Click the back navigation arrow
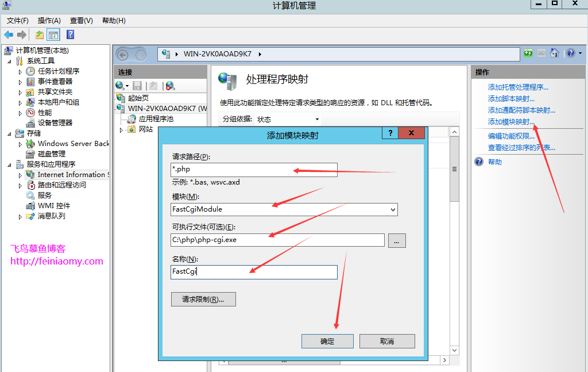This screenshot has height=372, width=588. point(8,34)
